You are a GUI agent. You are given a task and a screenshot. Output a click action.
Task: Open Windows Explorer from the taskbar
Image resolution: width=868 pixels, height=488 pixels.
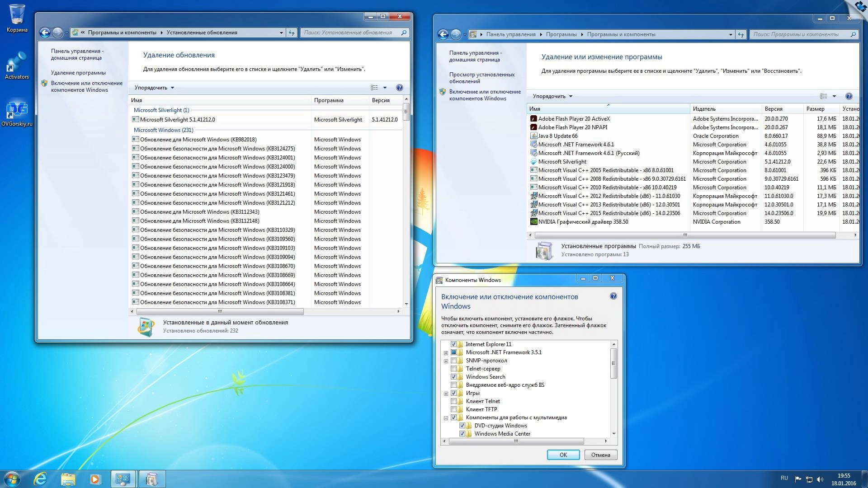tap(68, 479)
